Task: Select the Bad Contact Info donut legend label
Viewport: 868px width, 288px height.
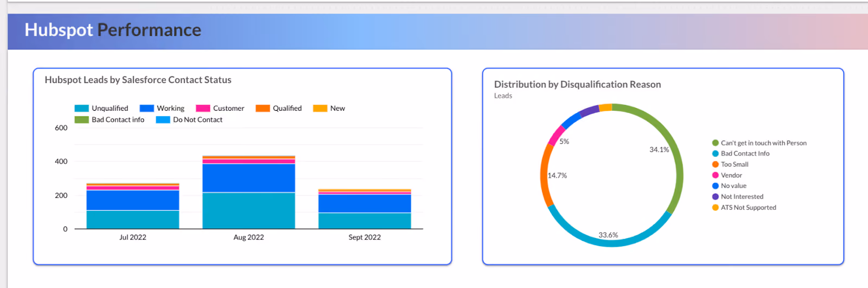Action: (745, 154)
